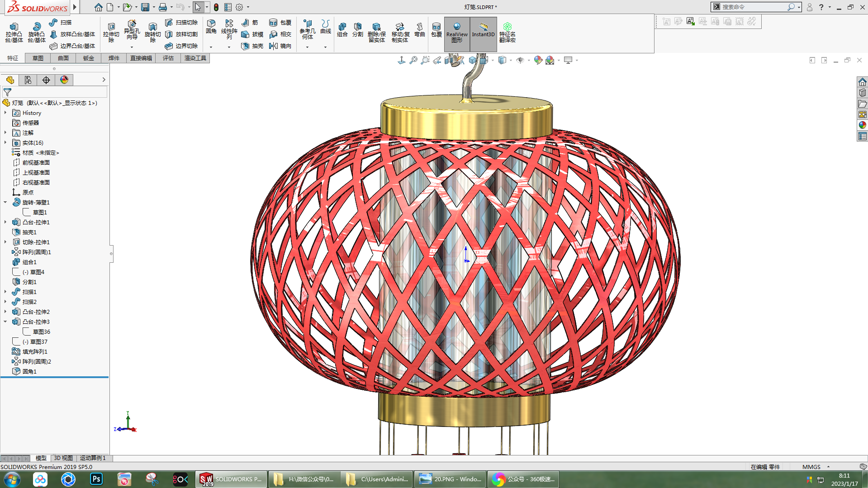Choose the 扫描切除 swept cut tool
Image resolution: width=868 pixels, height=488 pixels.
point(181,22)
